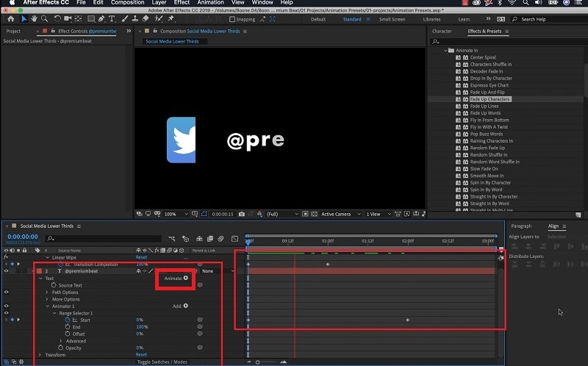Select the Selection arrow tool
This screenshot has height=366, width=588.
(24, 19)
